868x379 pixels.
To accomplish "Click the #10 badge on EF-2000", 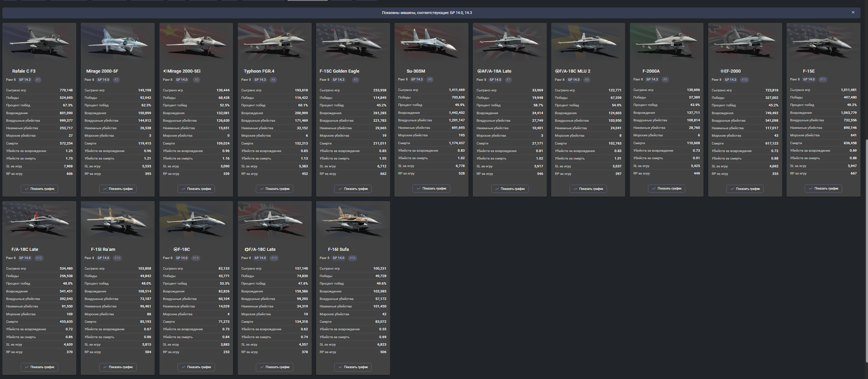I will pyautogui.click(x=744, y=80).
